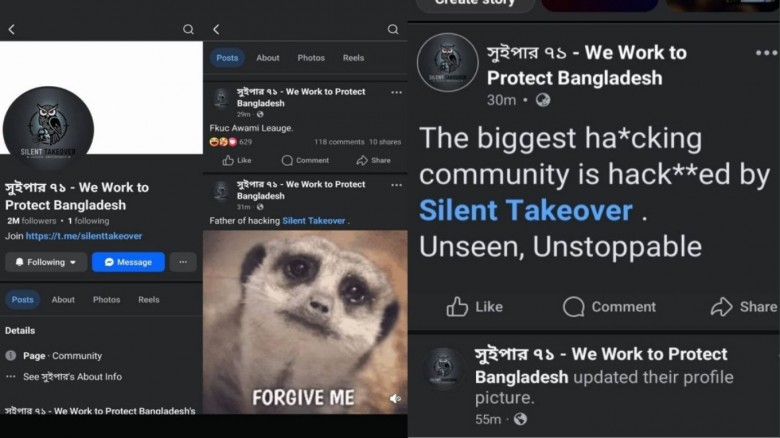Viewport: 780px width, 438px height.
Task: Open the three-dot page options button
Action: tap(183, 262)
